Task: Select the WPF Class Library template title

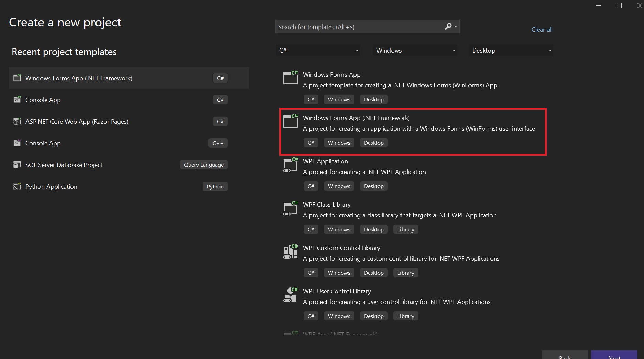Action: (327, 204)
